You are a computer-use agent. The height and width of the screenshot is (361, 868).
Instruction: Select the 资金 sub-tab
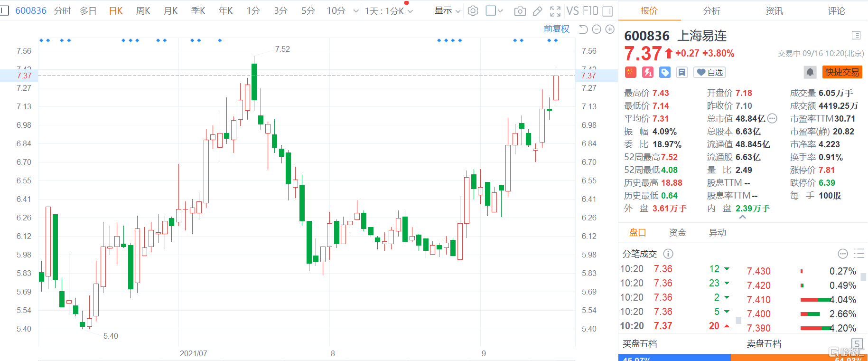tap(678, 232)
